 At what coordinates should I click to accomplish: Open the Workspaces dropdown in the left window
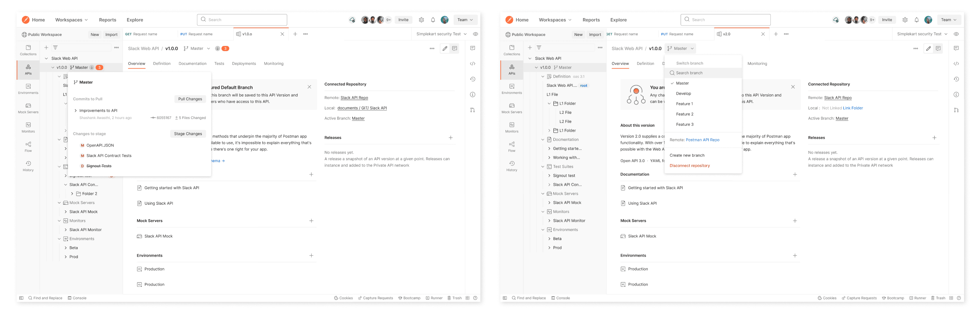point(72,20)
